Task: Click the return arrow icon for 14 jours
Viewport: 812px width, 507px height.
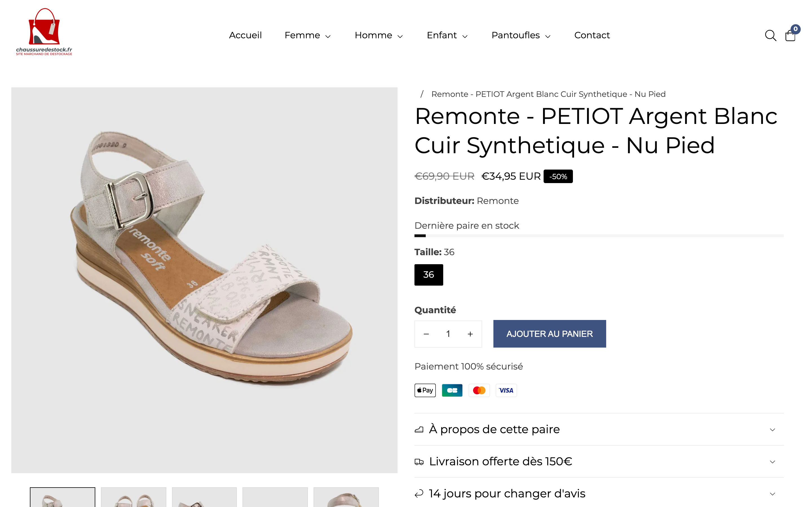Action: tap(419, 493)
